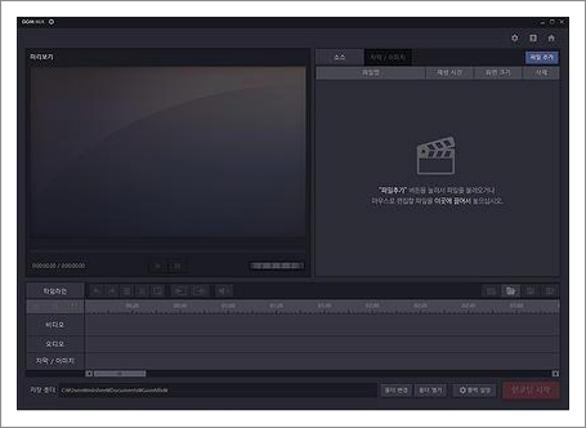
Task: Select the 오디오 track label
Action: pyautogui.click(x=55, y=344)
